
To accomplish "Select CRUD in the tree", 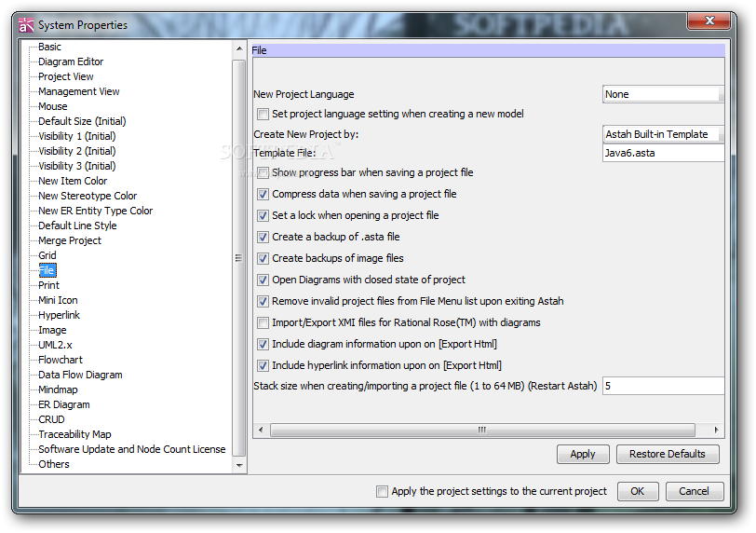I will point(51,419).
